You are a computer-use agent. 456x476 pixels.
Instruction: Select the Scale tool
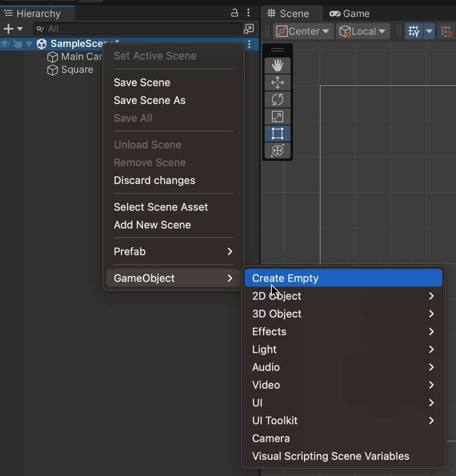[278, 116]
